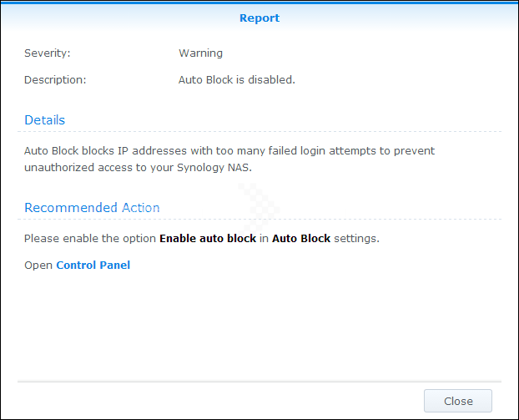
Task: Click the Severity label
Action: point(47,53)
